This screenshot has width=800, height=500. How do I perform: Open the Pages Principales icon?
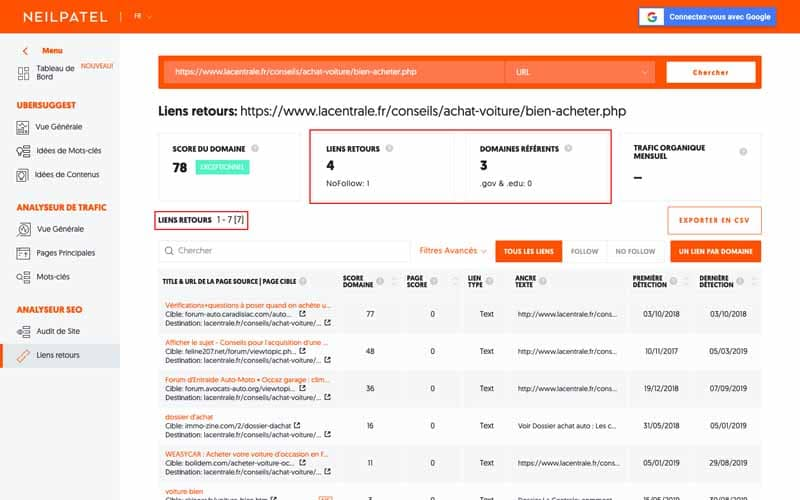click(23, 253)
